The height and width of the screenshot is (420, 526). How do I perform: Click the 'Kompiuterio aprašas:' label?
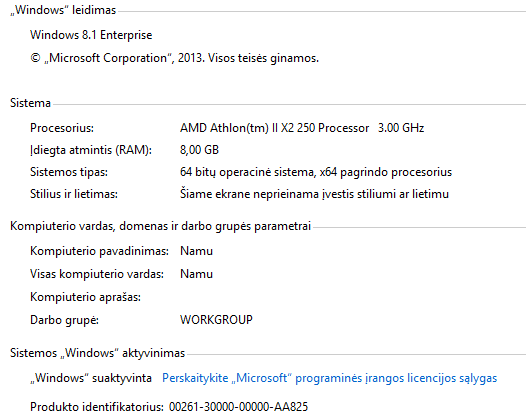(x=86, y=297)
